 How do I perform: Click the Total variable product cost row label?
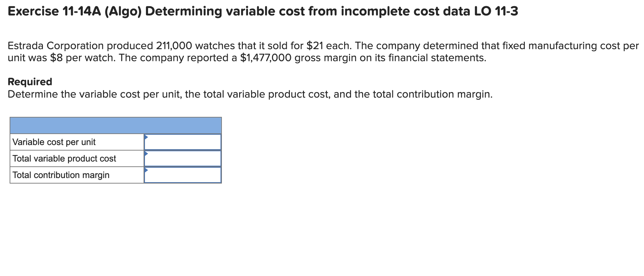(64, 158)
